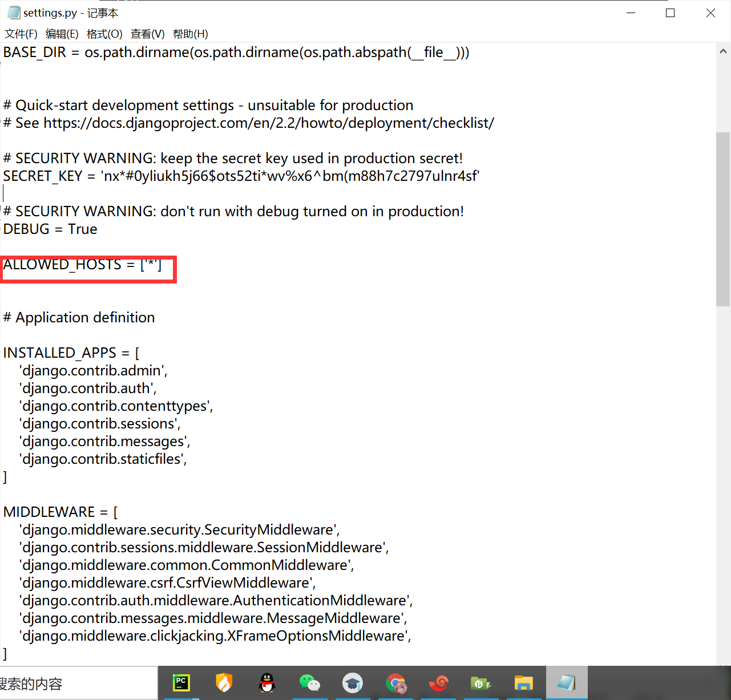Click 'keep the secret key' warning comment
The height and width of the screenshot is (700, 731).
tap(233, 159)
